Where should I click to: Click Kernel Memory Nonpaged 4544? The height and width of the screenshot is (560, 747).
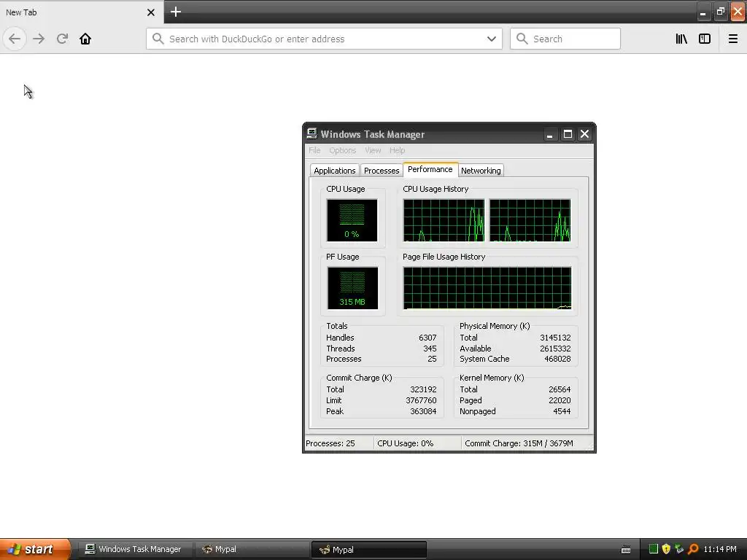[x=562, y=411]
